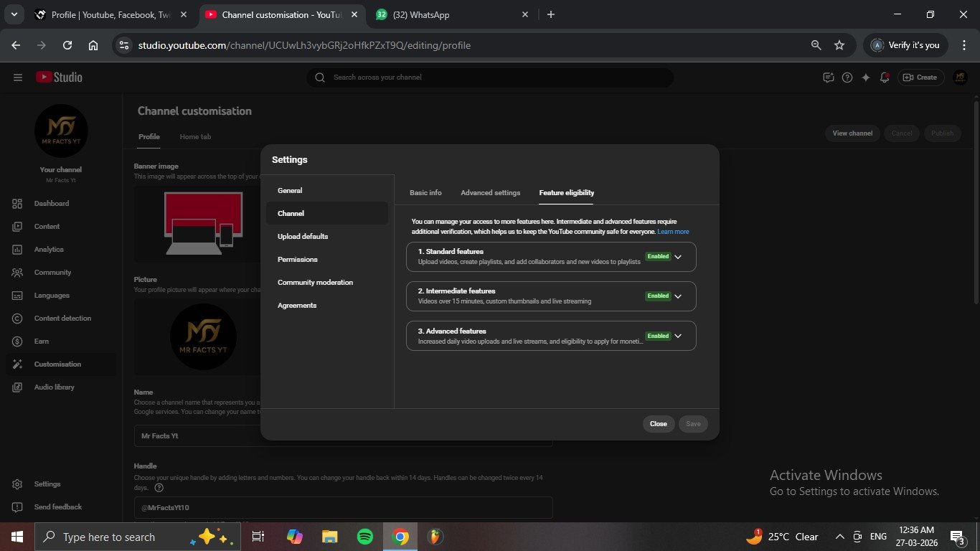
Task: Click the handle help question mark icon
Action: 159,488
